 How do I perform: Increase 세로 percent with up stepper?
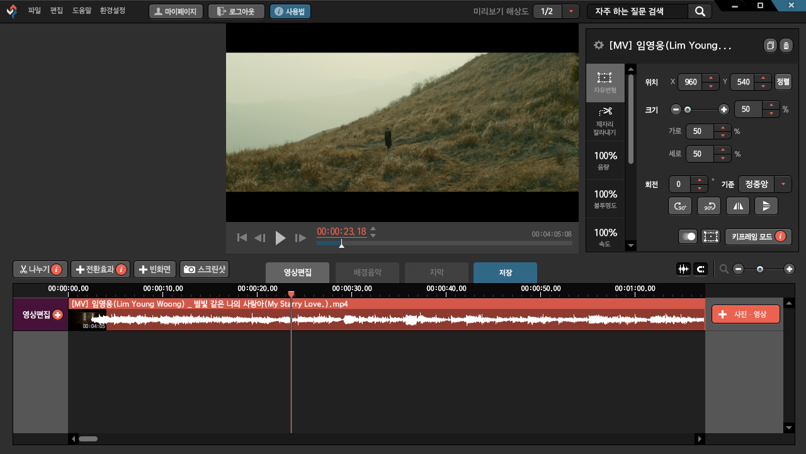click(723, 150)
